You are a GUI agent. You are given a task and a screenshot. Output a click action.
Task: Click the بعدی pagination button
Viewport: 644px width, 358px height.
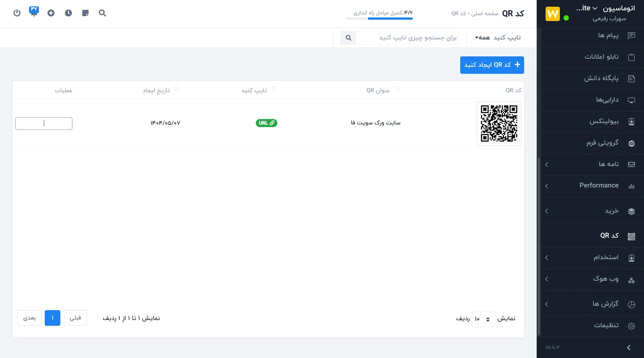pyautogui.click(x=30, y=318)
